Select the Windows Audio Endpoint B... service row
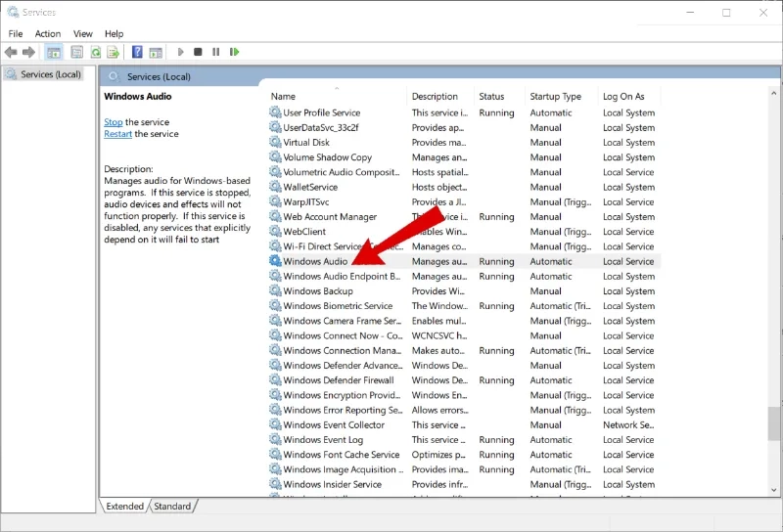 (464, 277)
